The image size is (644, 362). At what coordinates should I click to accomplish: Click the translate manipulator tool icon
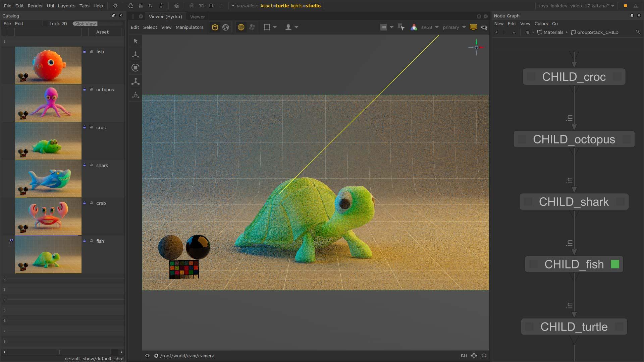136,54
